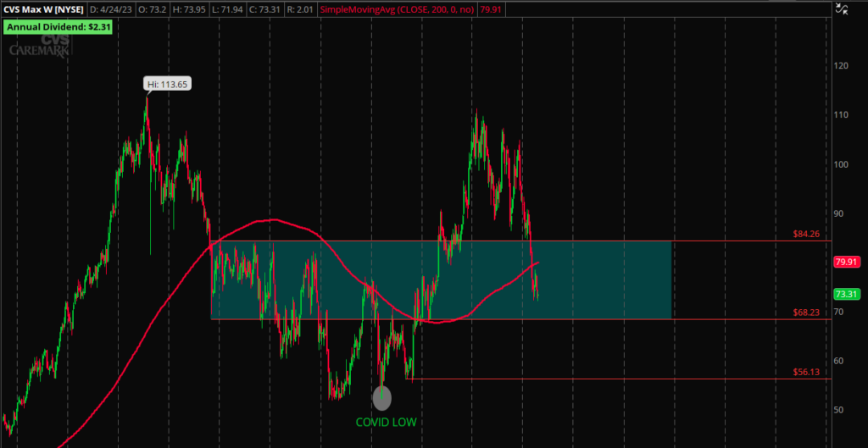Select the $56.13 price level label
The height and width of the screenshot is (448, 868).
tap(805, 371)
